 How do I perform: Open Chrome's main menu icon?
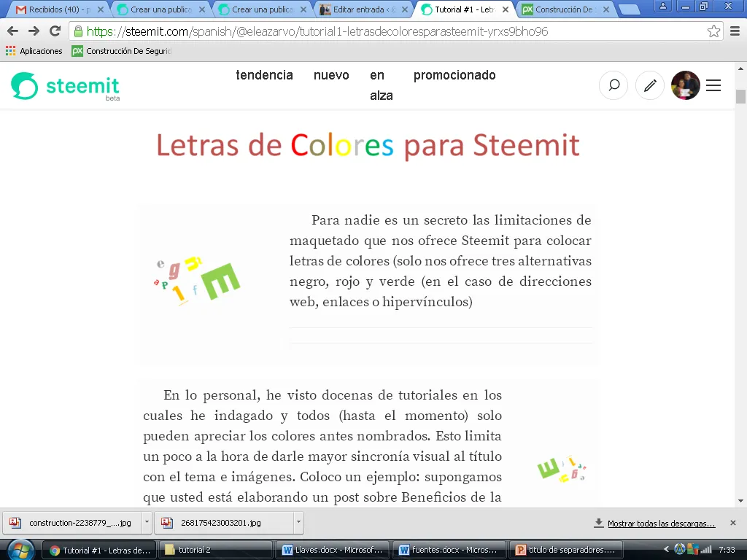735,31
